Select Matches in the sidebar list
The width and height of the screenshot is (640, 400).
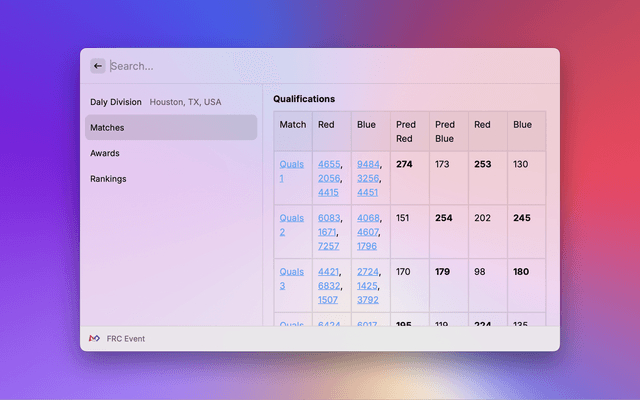click(170, 127)
